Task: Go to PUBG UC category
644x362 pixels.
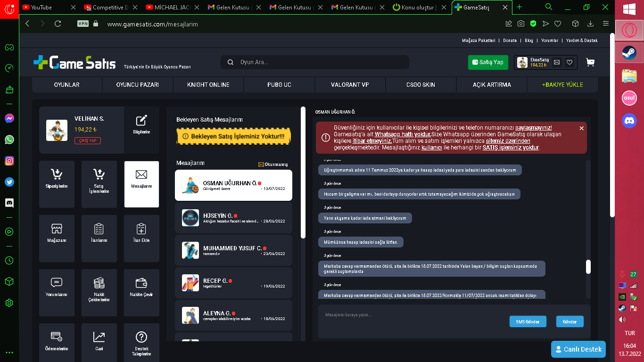Action: pos(279,85)
